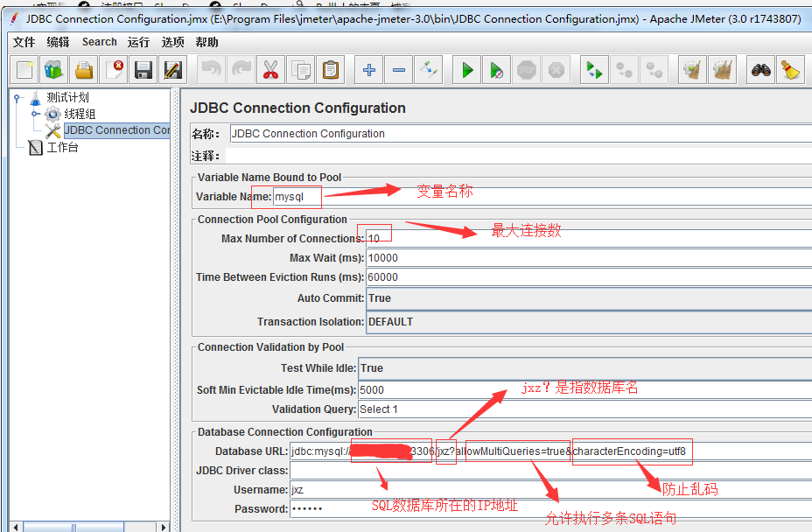This screenshot has width=812, height=532.
Task: Click the Open file folder icon
Action: [x=84, y=70]
